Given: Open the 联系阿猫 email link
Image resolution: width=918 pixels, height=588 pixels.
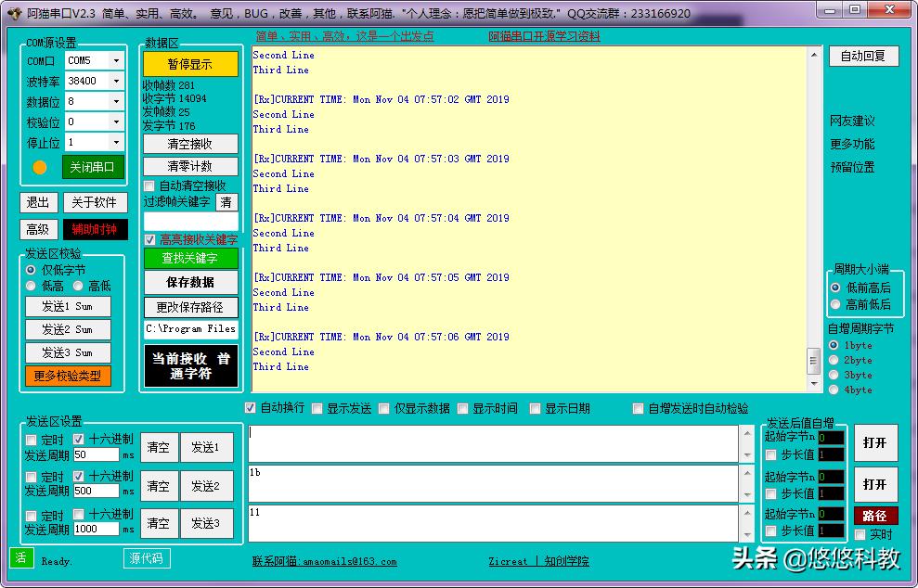Looking at the screenshot, I should coord(324,561).
